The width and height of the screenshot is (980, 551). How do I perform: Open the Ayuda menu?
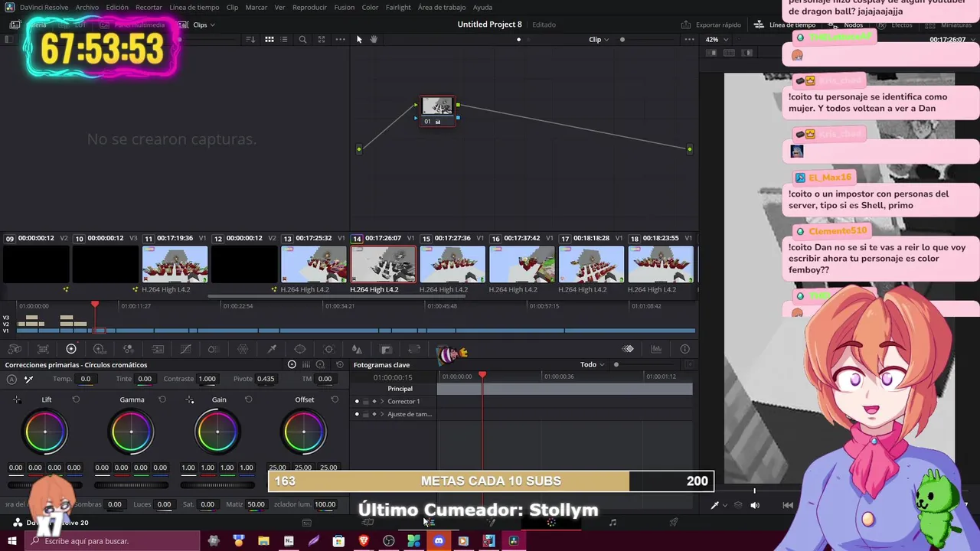pyautogui.click(x=483, y=7)
